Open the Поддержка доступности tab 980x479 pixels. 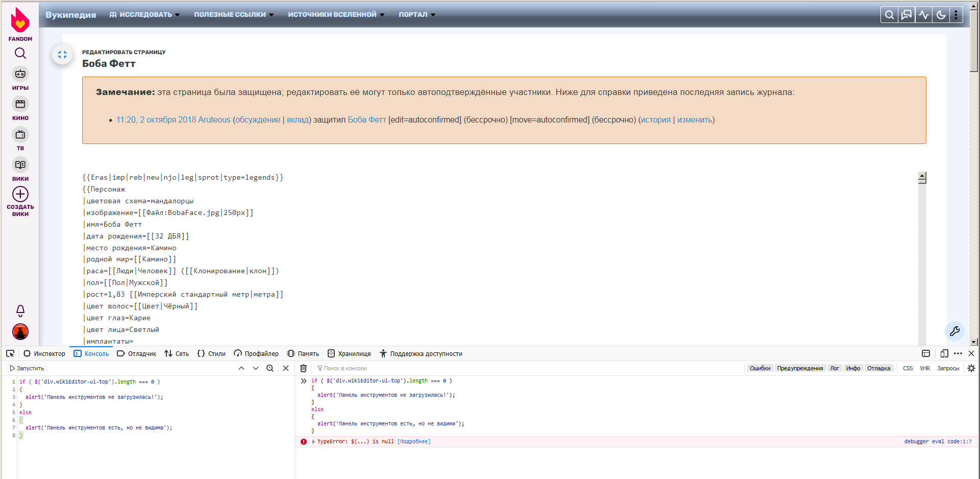[421, 353]
